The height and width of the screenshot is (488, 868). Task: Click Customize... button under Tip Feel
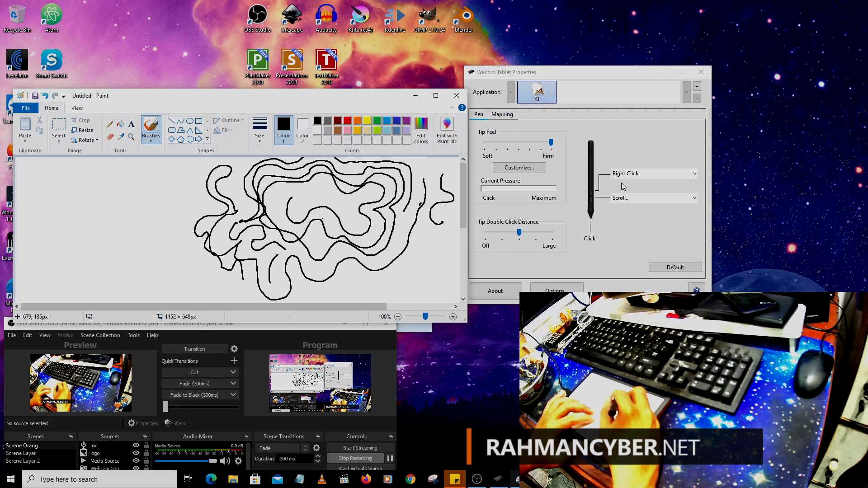[x=519, y=168]
